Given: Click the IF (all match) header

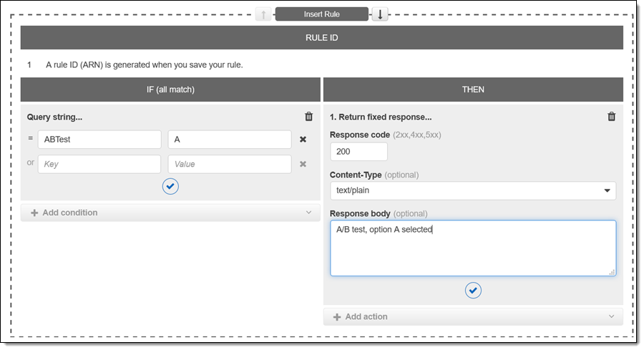Looking at the screenshot, I should click(x=170, y=89).
